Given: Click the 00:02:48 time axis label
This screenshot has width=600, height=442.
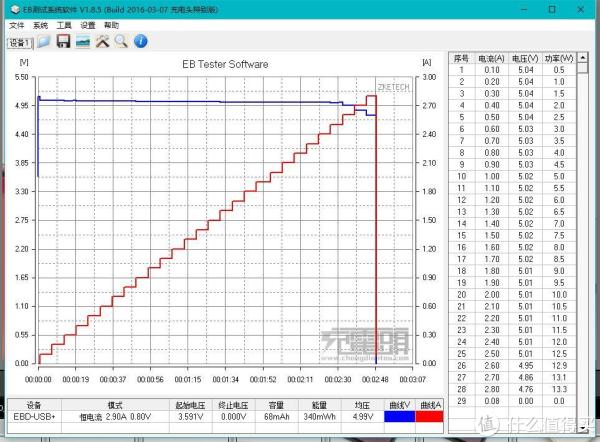Looking at the screenshot, I should 375,379.
